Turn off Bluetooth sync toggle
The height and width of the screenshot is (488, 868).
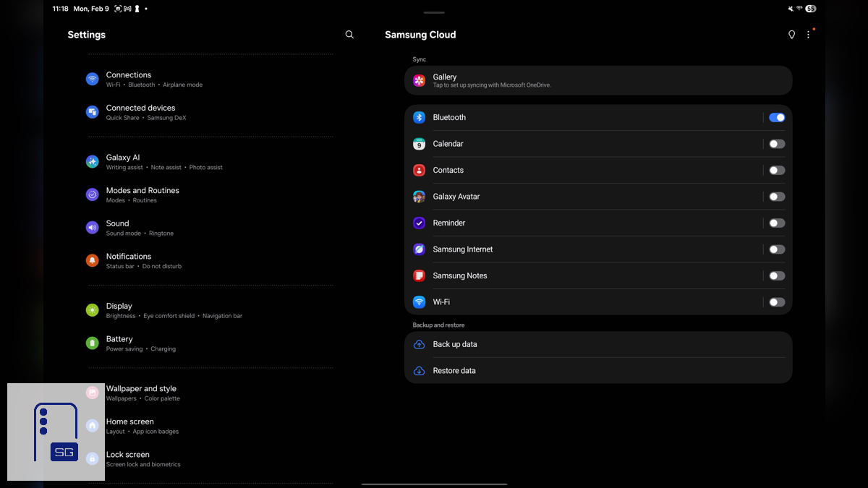click(777, 117)
